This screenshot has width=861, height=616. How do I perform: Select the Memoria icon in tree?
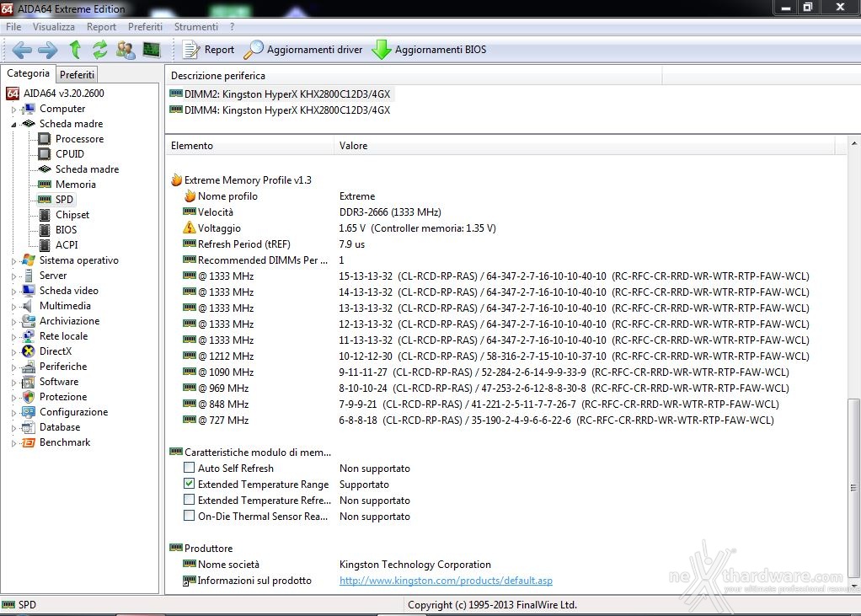click(x=45, y=185)
